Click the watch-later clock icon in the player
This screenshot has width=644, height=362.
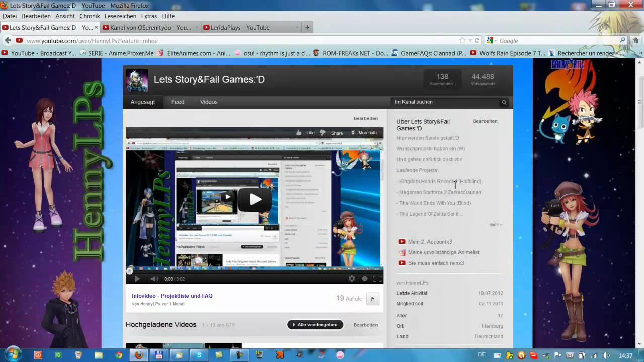click(x=365, y=278)
